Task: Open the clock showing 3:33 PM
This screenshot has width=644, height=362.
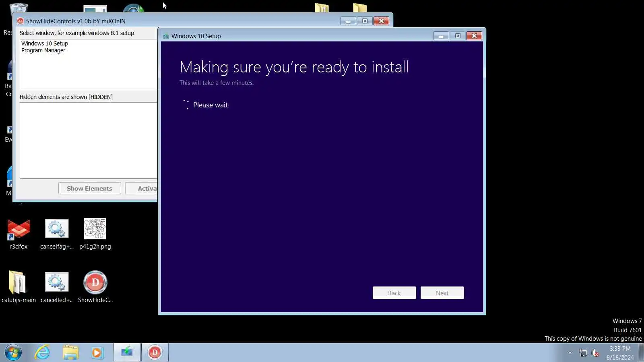Action: point(620,349)
